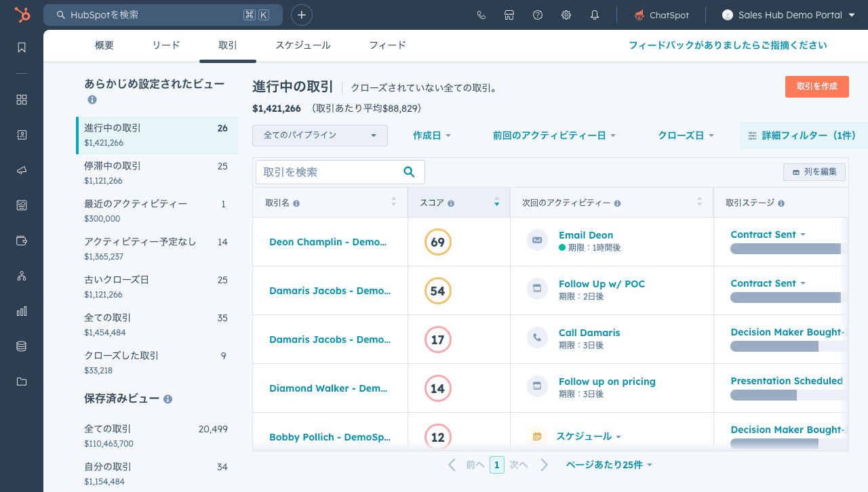The height and width of the screenshot is (492, 868).
Task: Click the 列を編集 button
Action: 814,172
